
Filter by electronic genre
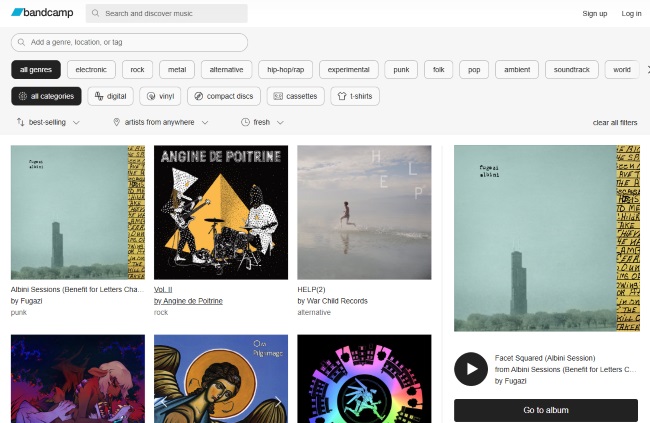(x=91, y=70)
